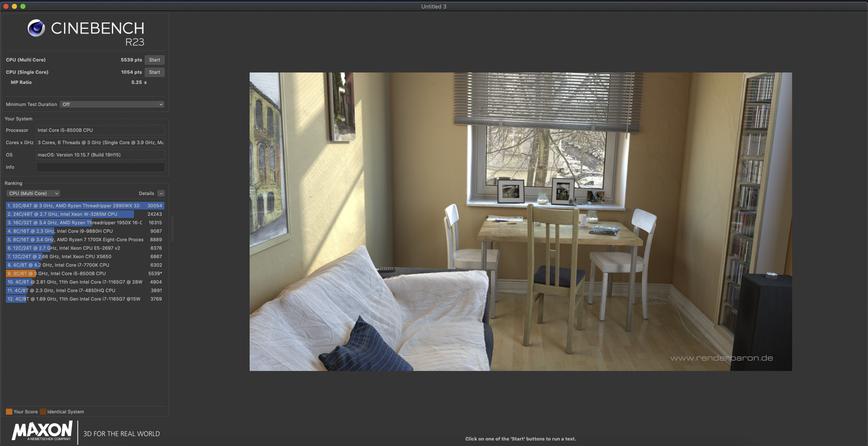Click the MP Ratio 5.25 x value
868x446 pixels.
[139, 82]
